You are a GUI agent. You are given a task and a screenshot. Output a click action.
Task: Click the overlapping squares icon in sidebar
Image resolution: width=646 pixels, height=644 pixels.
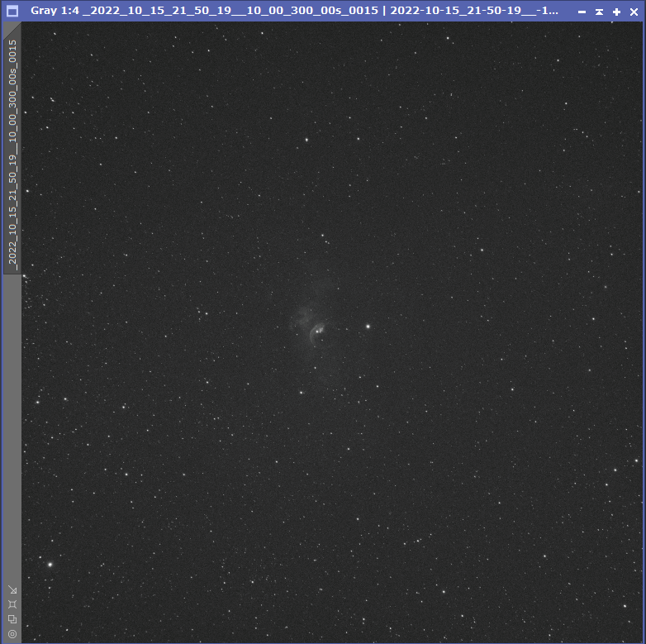tap(12, 619)
